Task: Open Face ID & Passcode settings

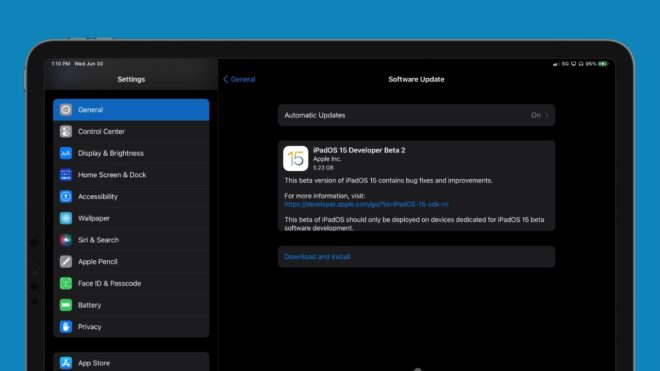Action: pyautogui.click(x=131, y=283)
